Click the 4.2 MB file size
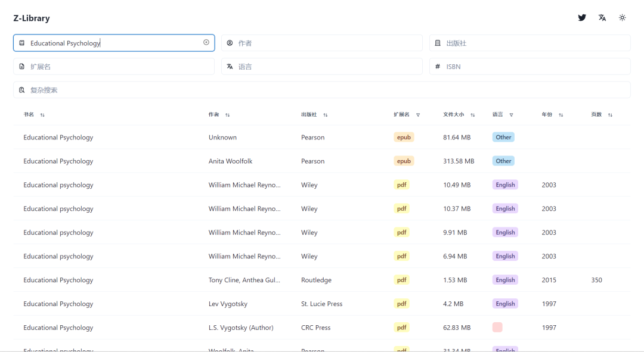This screenshot has width=644, height=352. coord(453,304)
